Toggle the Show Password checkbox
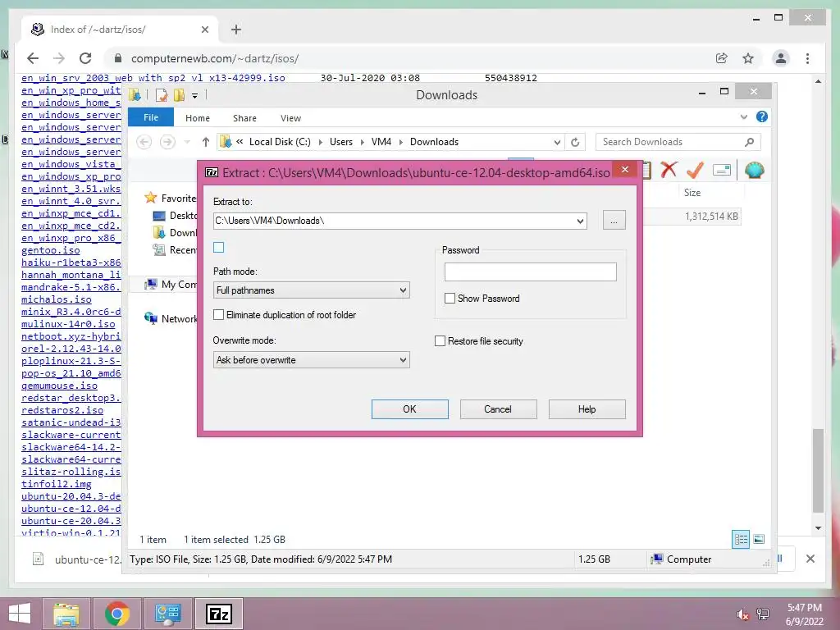The width and height of the screenshot is (840, 630). [x=450, y=299]
